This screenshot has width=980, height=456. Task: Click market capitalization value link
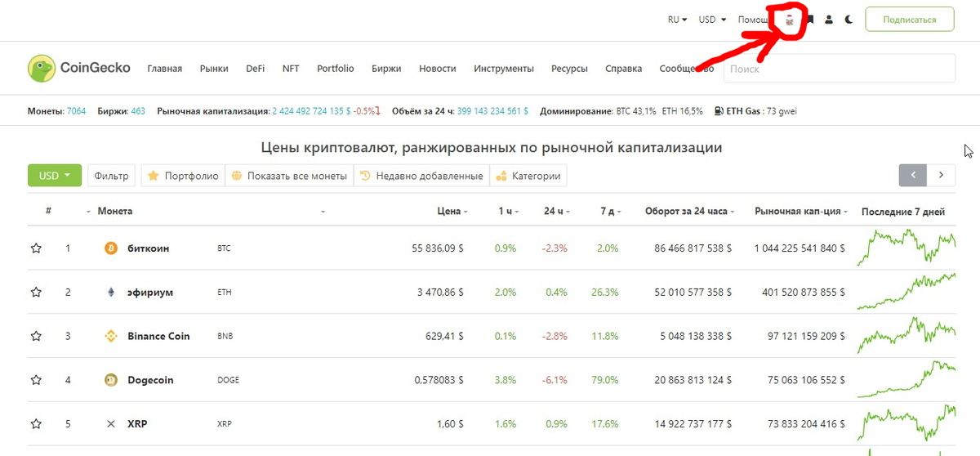312,111
